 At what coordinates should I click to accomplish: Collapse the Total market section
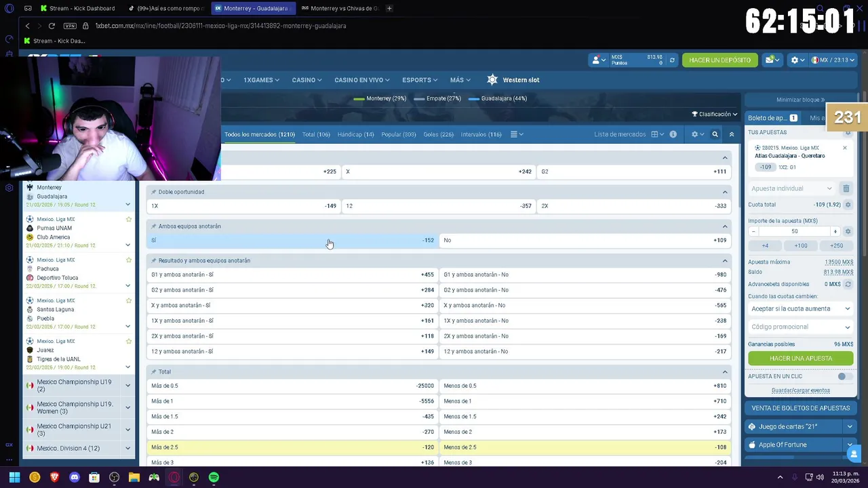725,371
